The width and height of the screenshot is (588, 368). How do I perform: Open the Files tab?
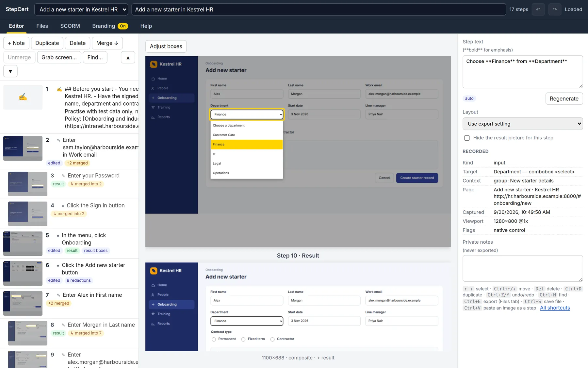click(x=42, y=26)
